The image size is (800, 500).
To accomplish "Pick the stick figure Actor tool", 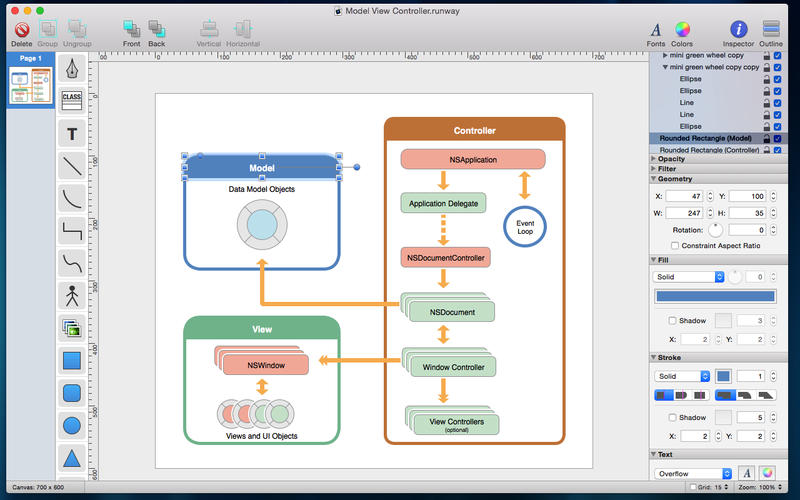I will point(72,296).
